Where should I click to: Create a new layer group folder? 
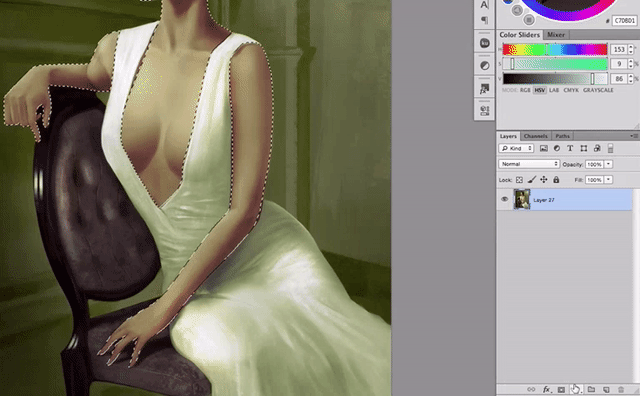(x=591, y=390)
